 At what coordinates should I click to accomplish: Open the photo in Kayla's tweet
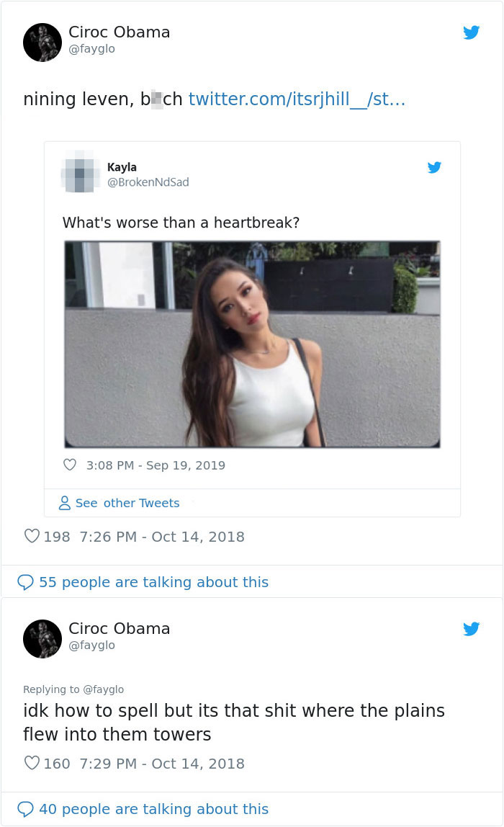pyautogui.click(x=253, y=344)
